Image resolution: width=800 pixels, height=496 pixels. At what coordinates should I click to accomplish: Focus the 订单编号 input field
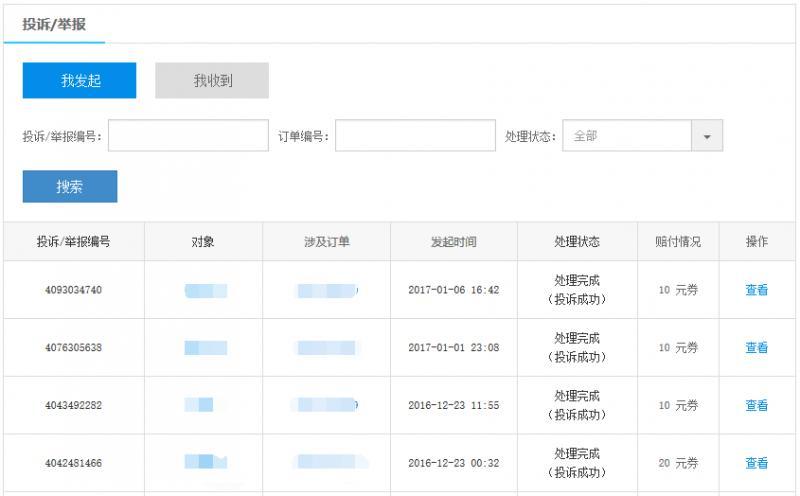pyautogui.click(x=415, y=135)
